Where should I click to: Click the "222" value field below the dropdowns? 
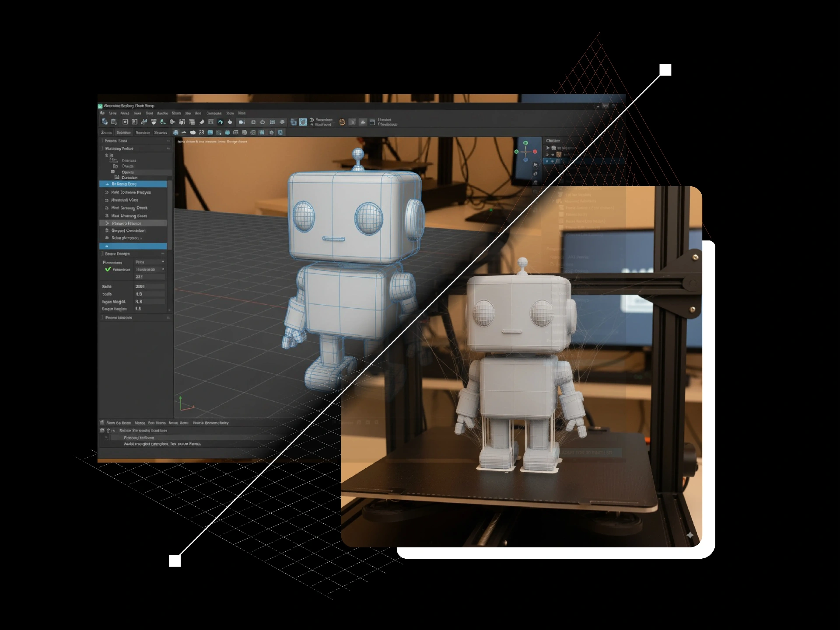(150, 277)
